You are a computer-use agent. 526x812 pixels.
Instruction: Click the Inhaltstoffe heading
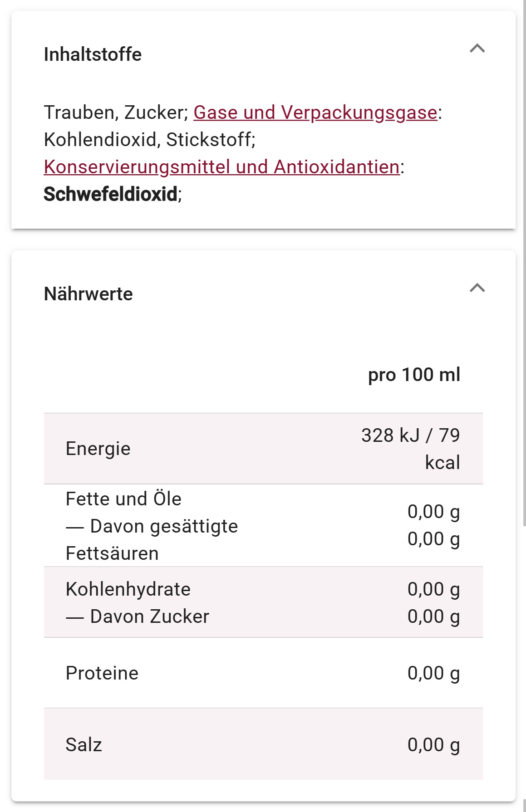93,54
